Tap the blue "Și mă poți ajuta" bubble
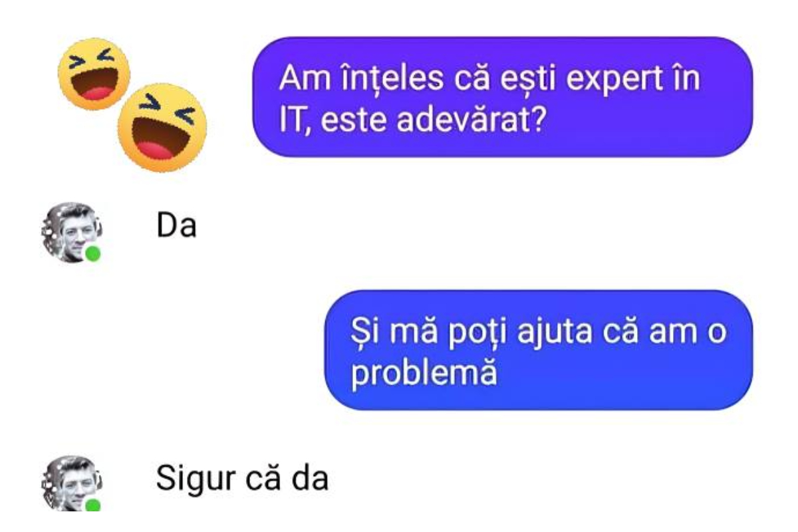Image resolution: width=798 pixels, height=532 pixels. point(539,350)
